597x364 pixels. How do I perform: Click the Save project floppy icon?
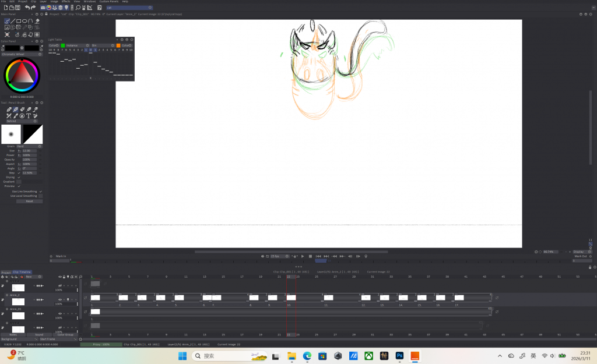(19, 8)
